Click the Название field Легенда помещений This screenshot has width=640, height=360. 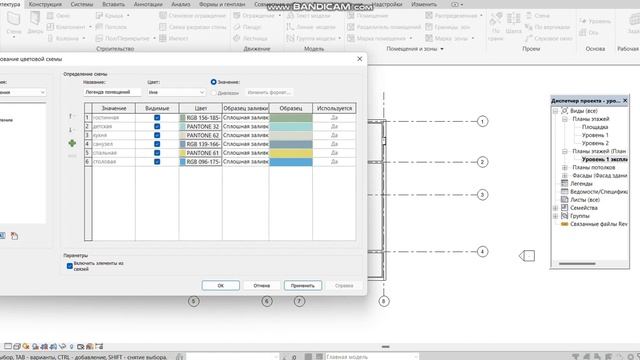coord(112,92)
